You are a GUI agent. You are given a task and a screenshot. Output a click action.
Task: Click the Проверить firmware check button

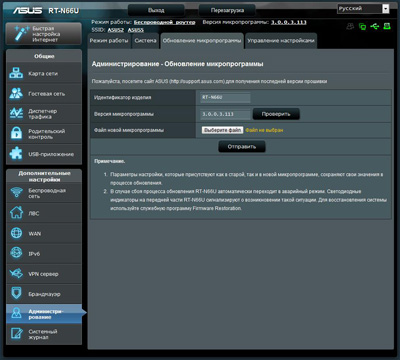pos(276,114)
